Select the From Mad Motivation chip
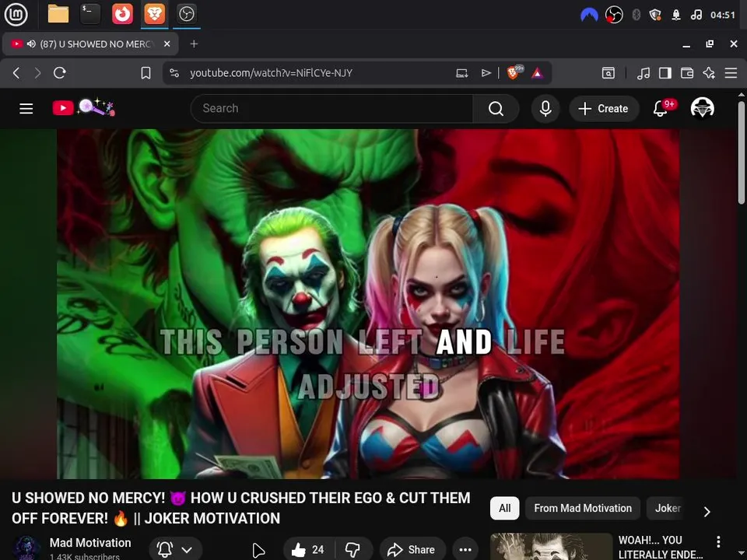The width and height of the screenshot is (747, 560). point(583,508)
